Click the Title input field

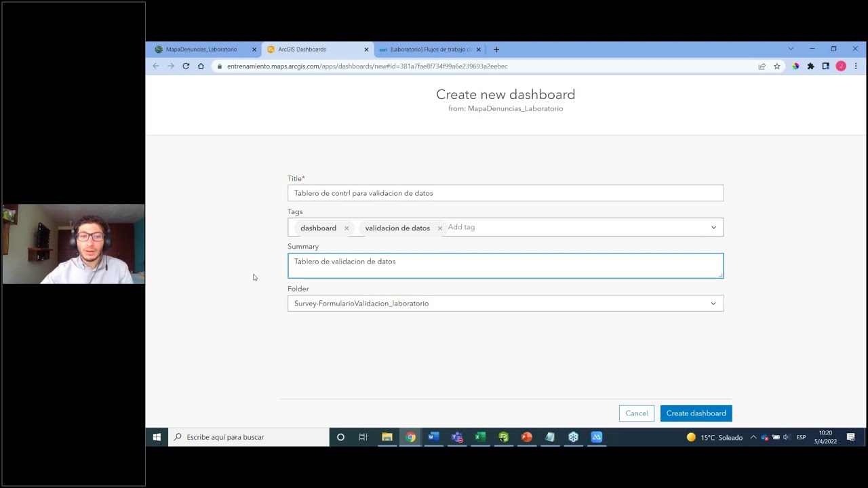(x=505, y=193)
